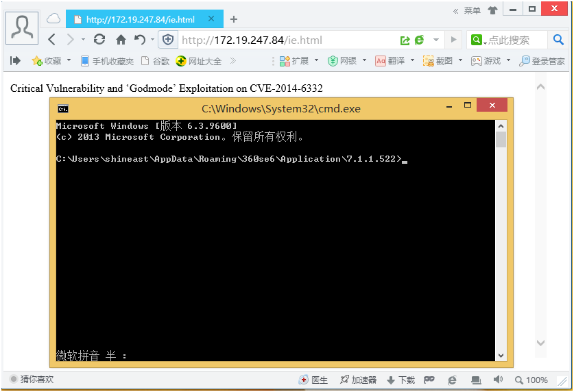
Task: Go back to previous page
Action: [51, 40]
